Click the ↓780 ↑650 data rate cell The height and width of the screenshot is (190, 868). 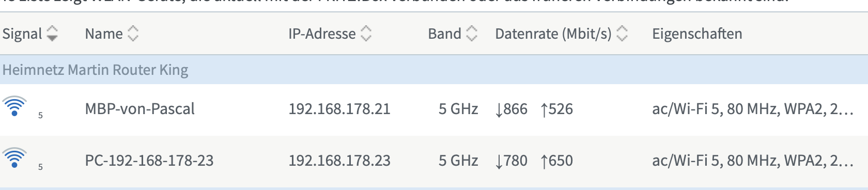tap(534, 161)
